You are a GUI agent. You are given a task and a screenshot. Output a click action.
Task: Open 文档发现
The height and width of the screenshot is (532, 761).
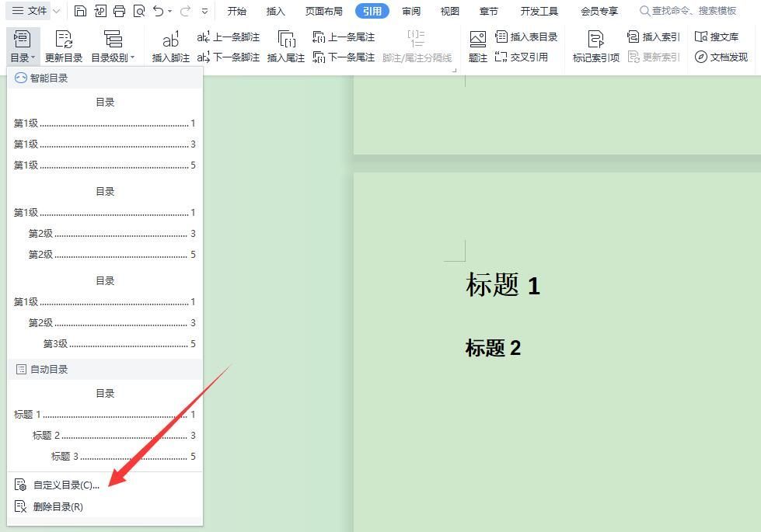[721, 57]
